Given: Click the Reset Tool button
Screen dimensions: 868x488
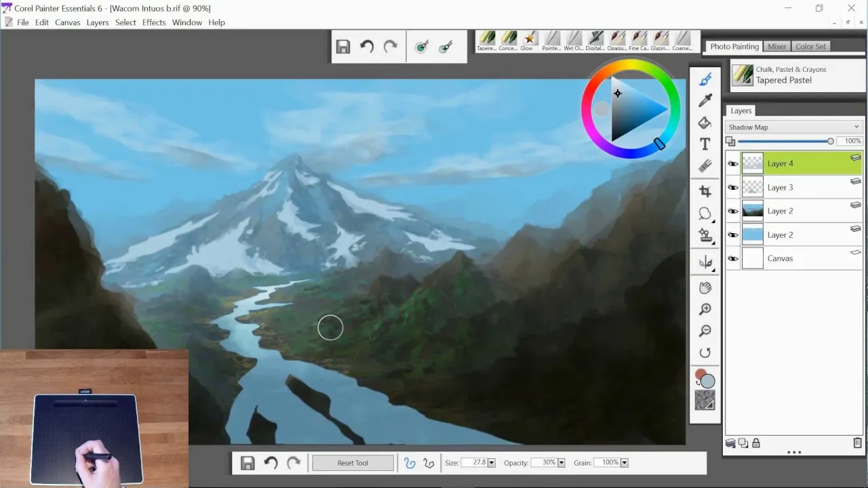Looking at the screenshot, I should coord(353,463).
